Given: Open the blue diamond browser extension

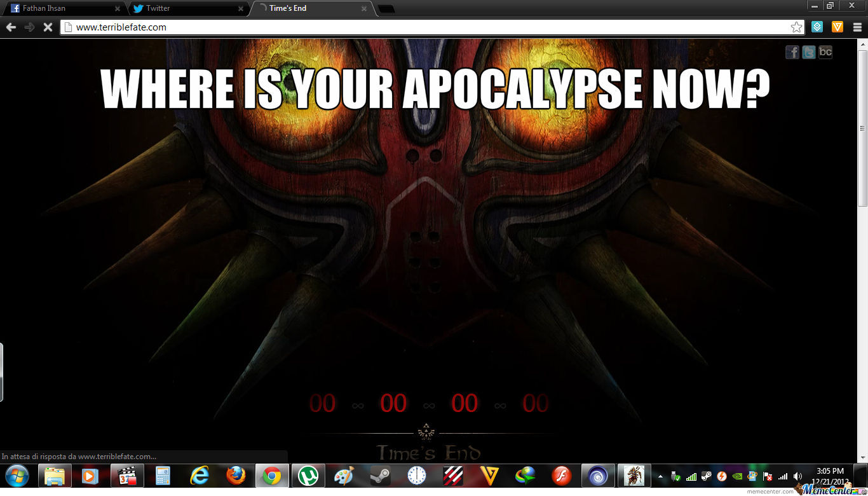Looking at the screenshot, I should [x=817, y=27].
